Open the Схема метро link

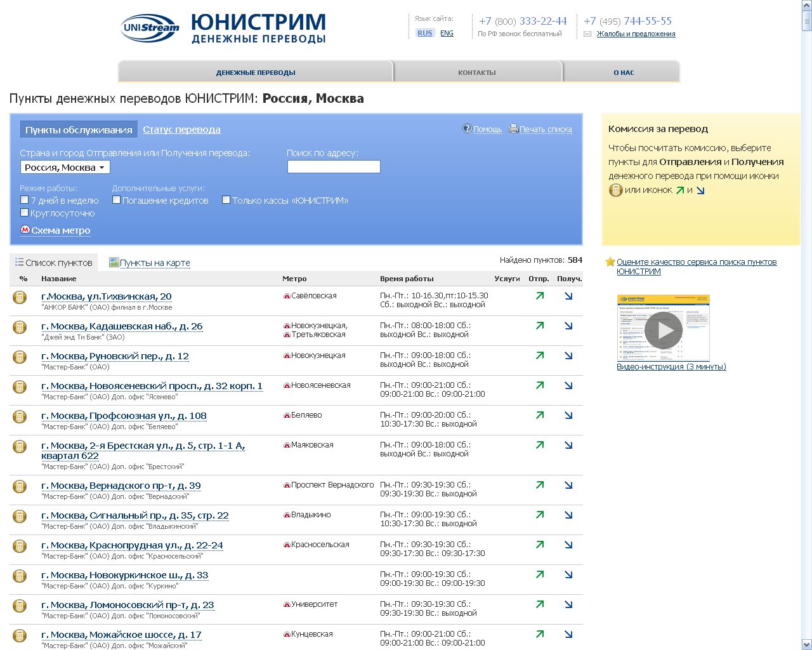[61, 230]
